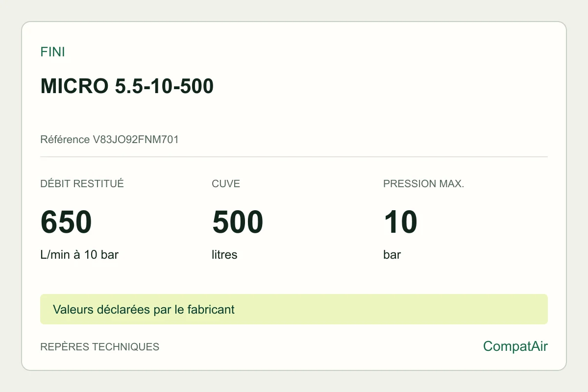Select the 500 tank value
Viewport: 588px width, 392px height.
coord(238,222)
